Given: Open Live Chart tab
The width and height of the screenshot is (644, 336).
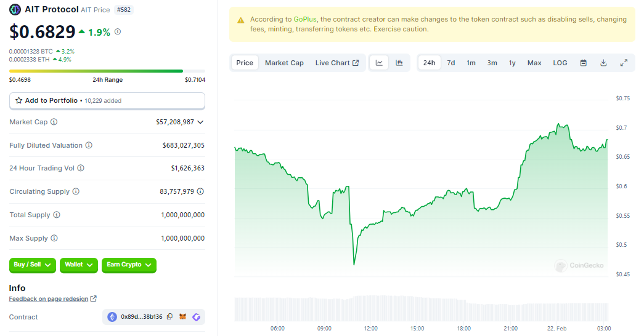Looking at the screenshot, I should 336,63.
